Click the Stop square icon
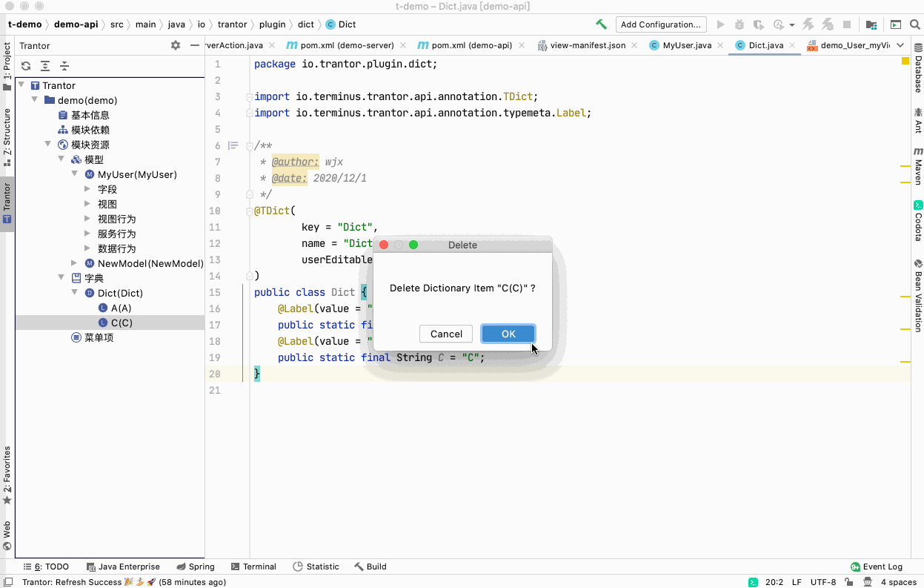This screenshot has height=588, width=924. click(x=846, y=24)
